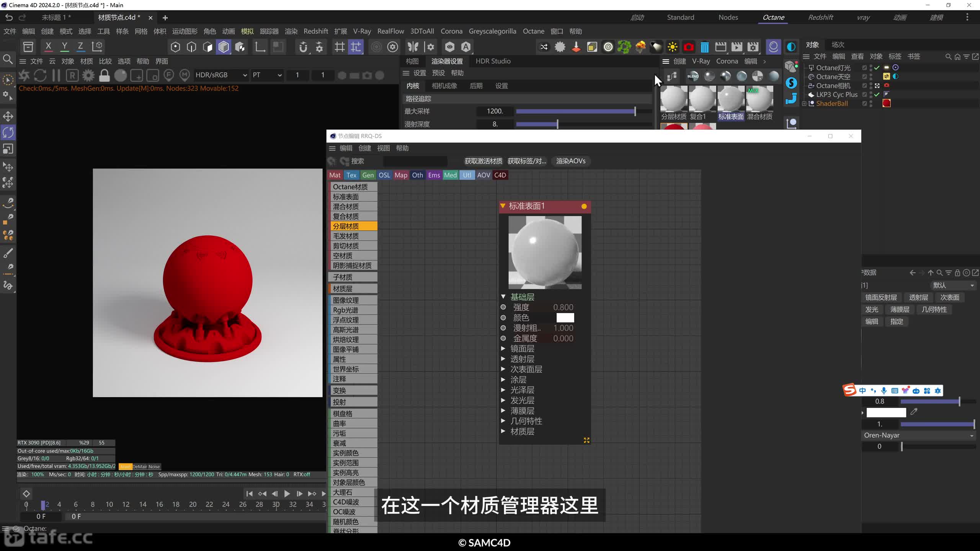Click the node editor search field

point(415,161)
